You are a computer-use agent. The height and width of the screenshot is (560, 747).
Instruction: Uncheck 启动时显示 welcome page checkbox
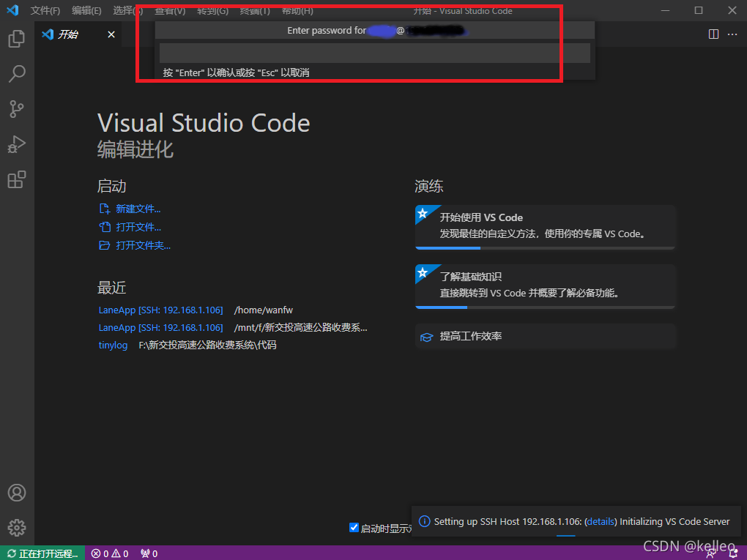click(x=354, y=527)
